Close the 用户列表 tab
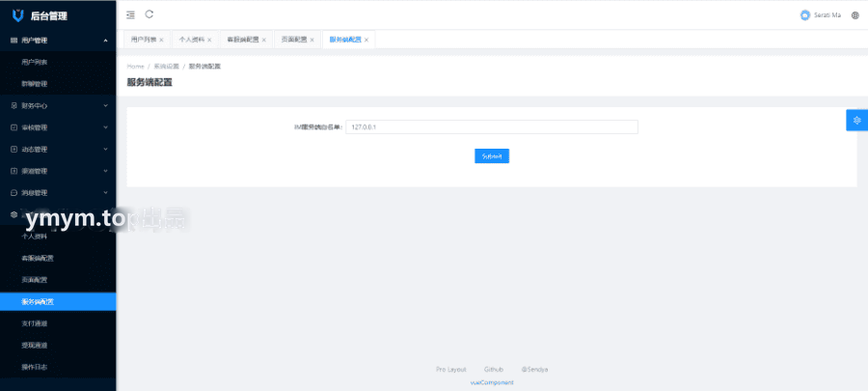The image size is (868, 391). [x=161, y=40]
